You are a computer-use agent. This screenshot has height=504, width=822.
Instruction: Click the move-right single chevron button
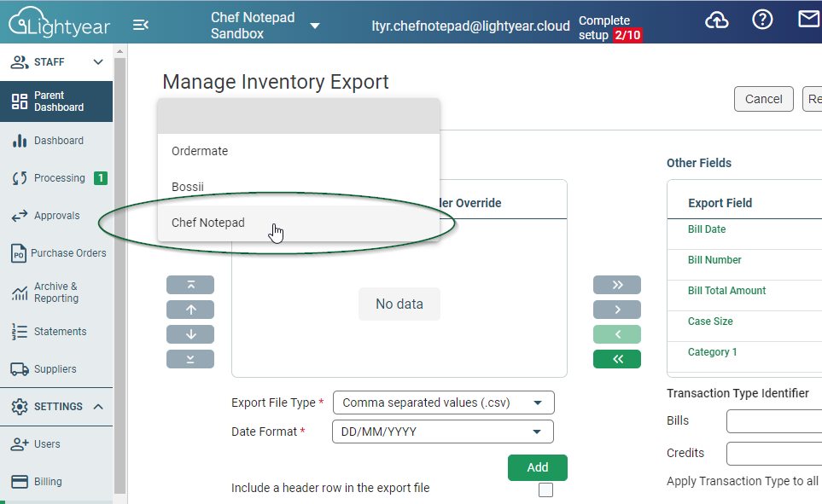617,310
